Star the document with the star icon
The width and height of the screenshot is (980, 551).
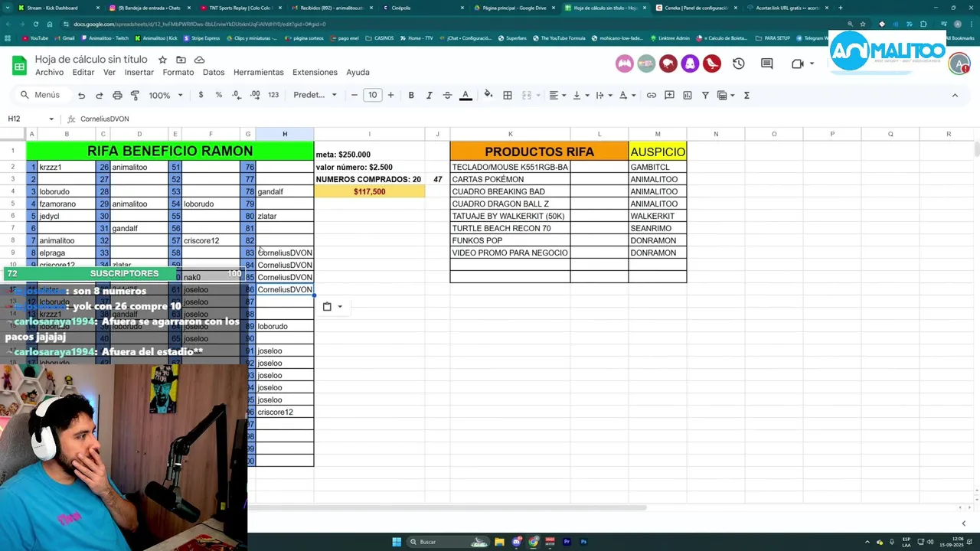click(162, 60)
